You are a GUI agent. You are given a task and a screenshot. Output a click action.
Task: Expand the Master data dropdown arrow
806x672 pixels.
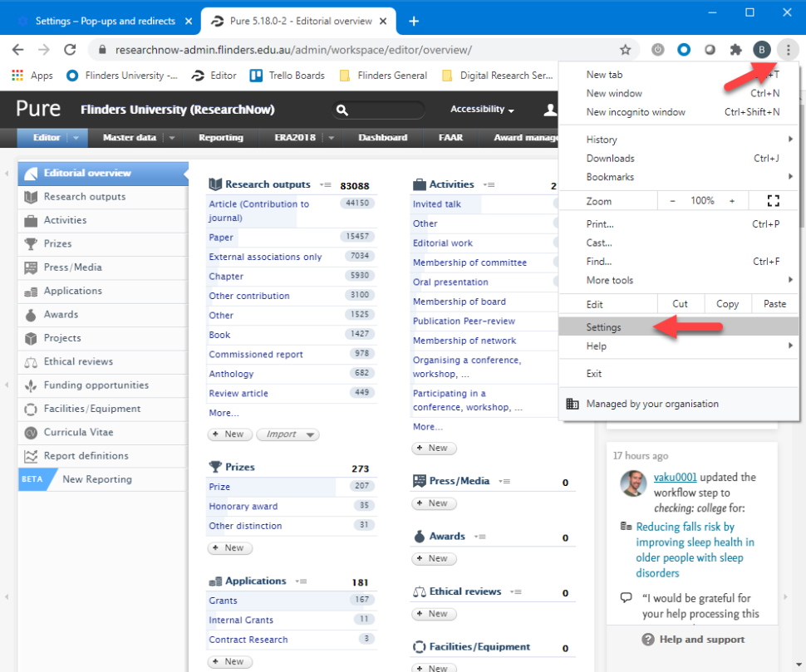(172, 138)
